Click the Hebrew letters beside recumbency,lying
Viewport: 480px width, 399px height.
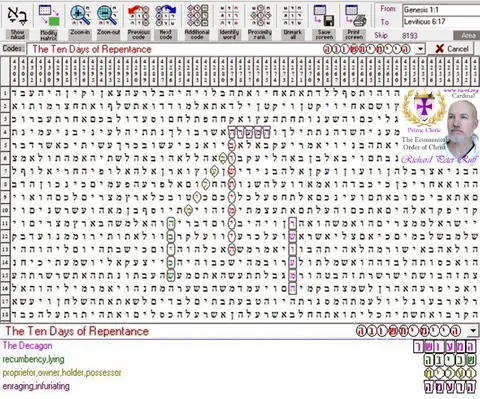450,360
